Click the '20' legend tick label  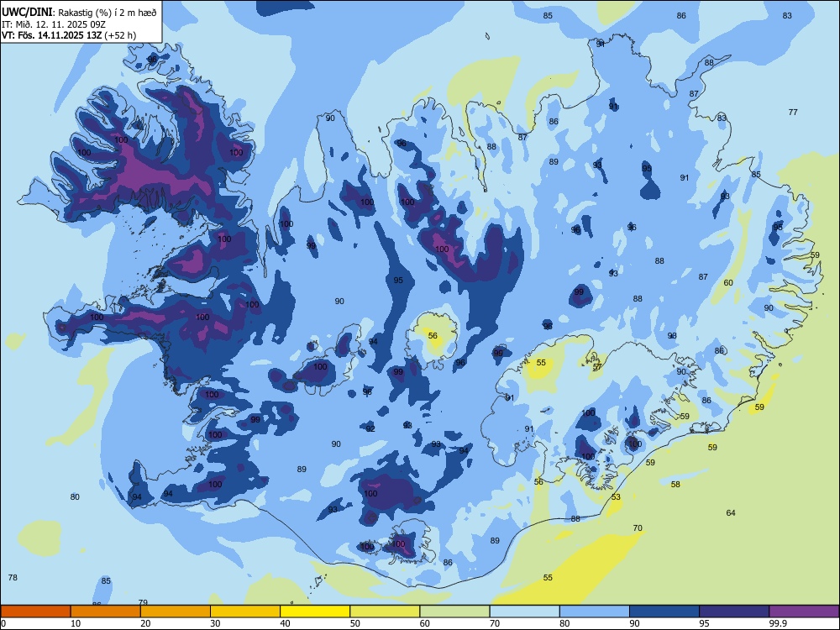[x=145, y=623]
